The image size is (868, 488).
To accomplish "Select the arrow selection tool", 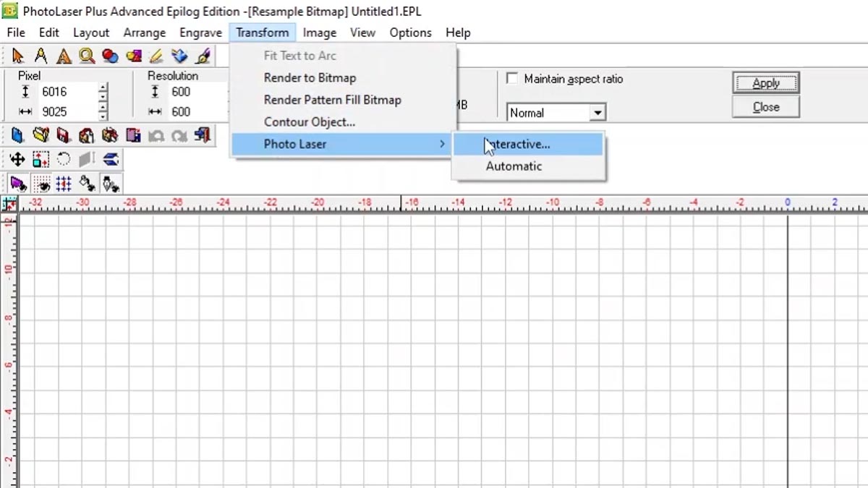I will [x=18, y=56].
